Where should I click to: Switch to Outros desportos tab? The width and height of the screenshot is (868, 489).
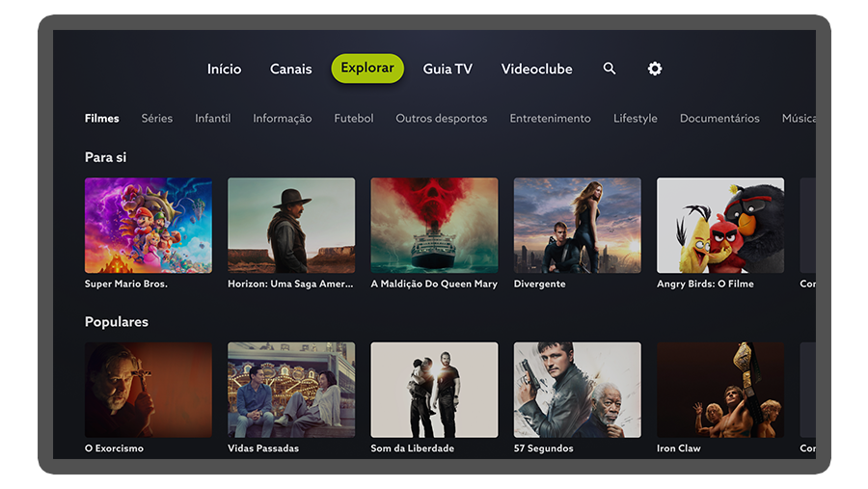442,119
